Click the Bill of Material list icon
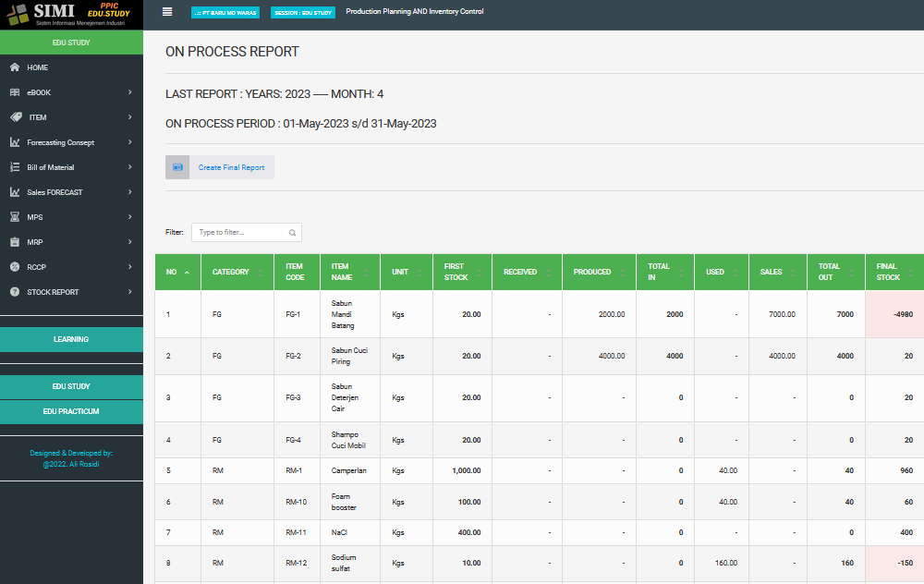 15,167
